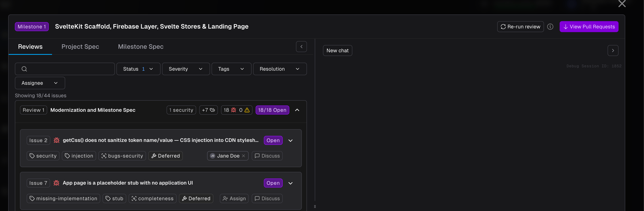Click the red bug icon on Issue 2
This screenshot has width=644, height=211.
click(x=57, y=140)
